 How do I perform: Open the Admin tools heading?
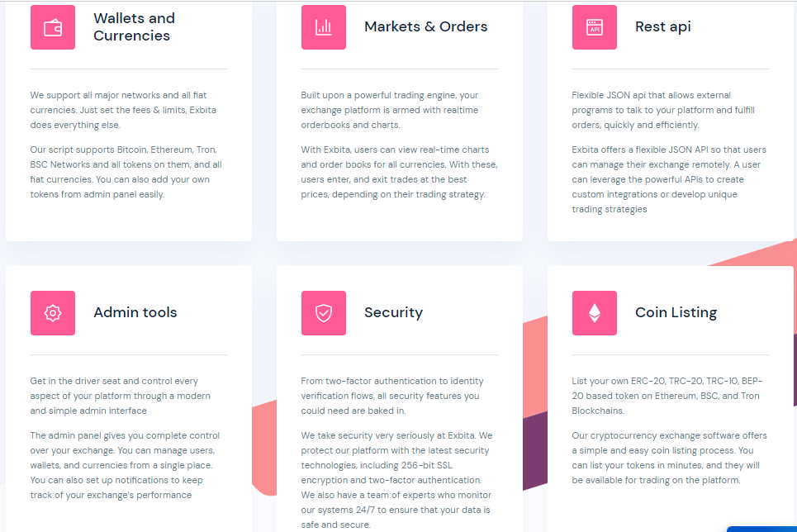(135, 312)
